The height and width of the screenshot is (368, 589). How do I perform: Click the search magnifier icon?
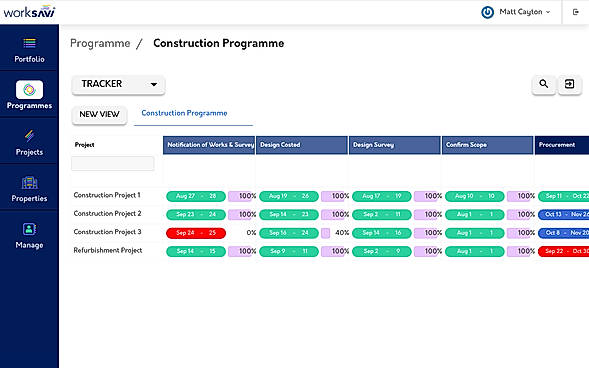(544, 84)
